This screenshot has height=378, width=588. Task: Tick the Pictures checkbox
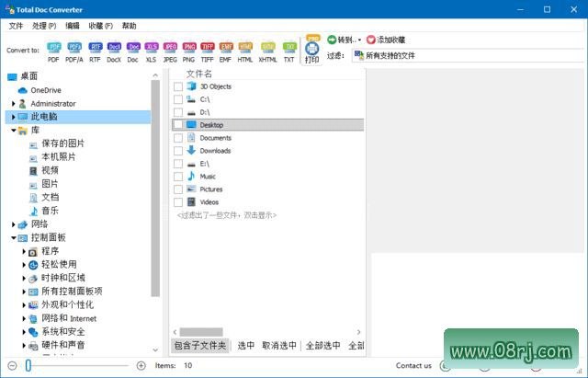coord(178,189)
